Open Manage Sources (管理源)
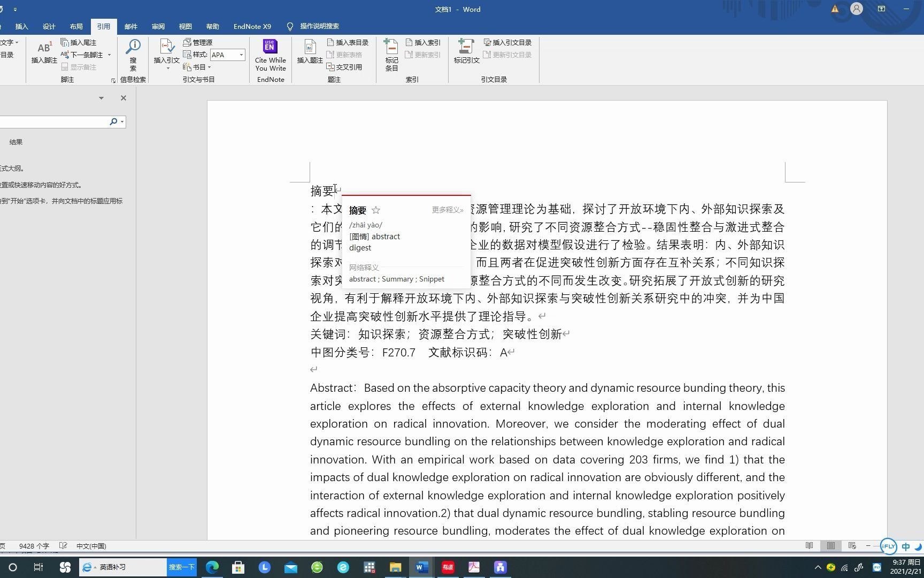This screenshot has width=924, height=578. 198,42
